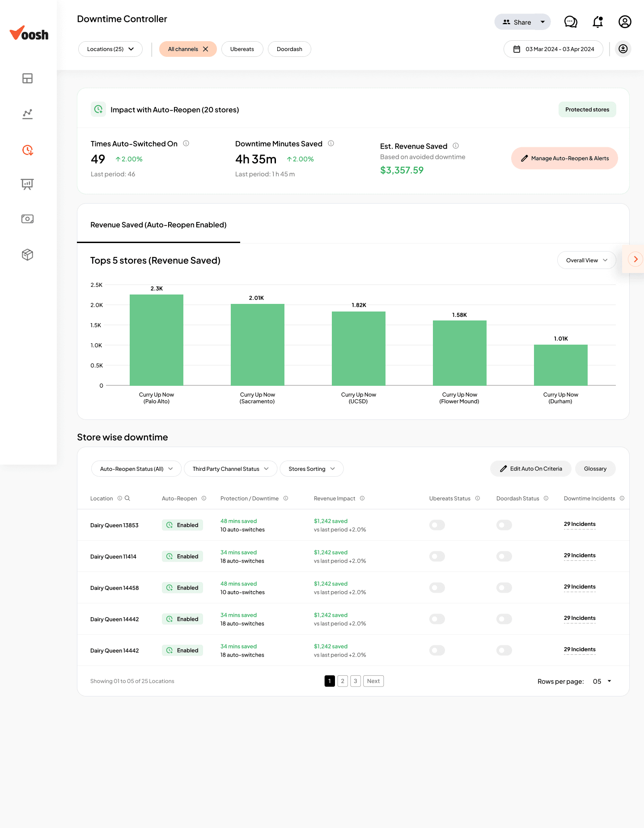Screen dimensions: 644x828
Task: Toggle Doordash status for Dairy Queen 11414
Action: [504, 556]
